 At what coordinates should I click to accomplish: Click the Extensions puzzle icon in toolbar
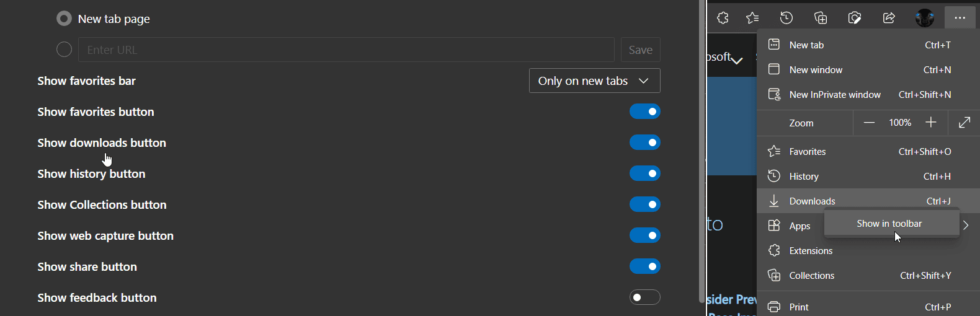click(723, 18)
